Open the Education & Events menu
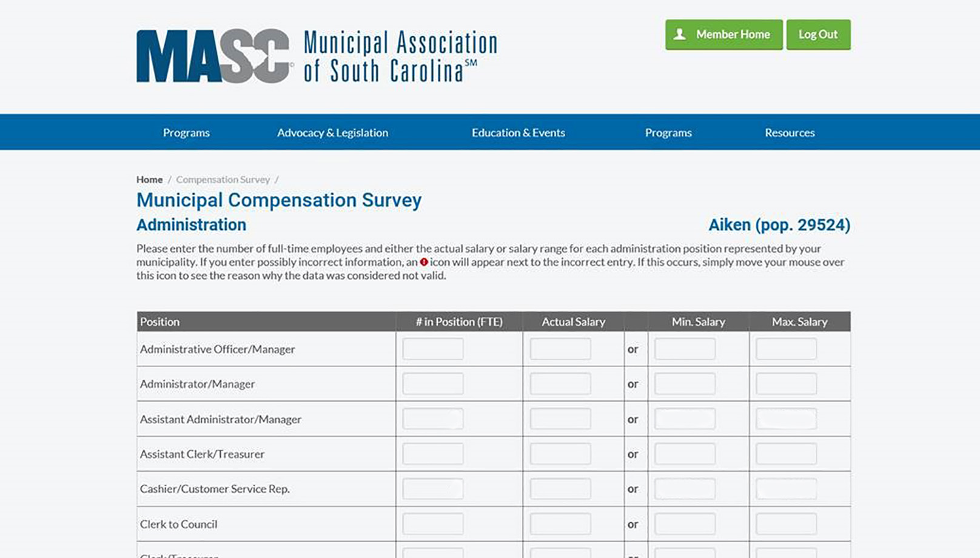980x558 pixels. coord(519,132)
